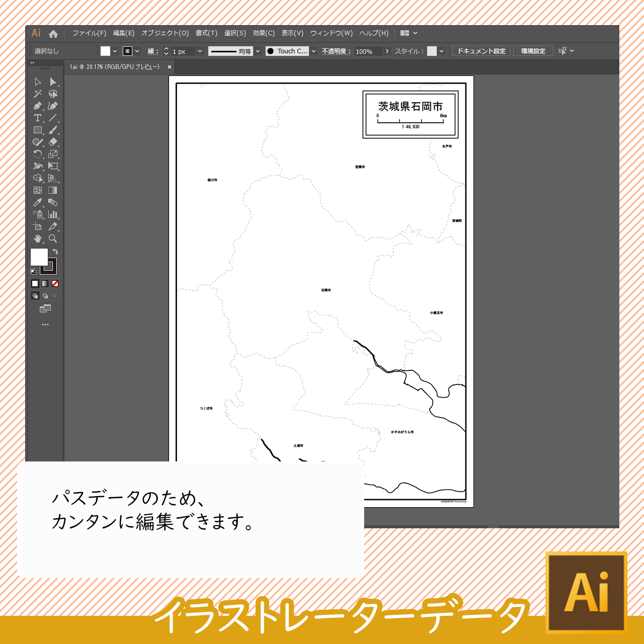The height and width of the screenshot is (644, 644).
Task: Select the Shaper tool
Action: coord(38,142)
